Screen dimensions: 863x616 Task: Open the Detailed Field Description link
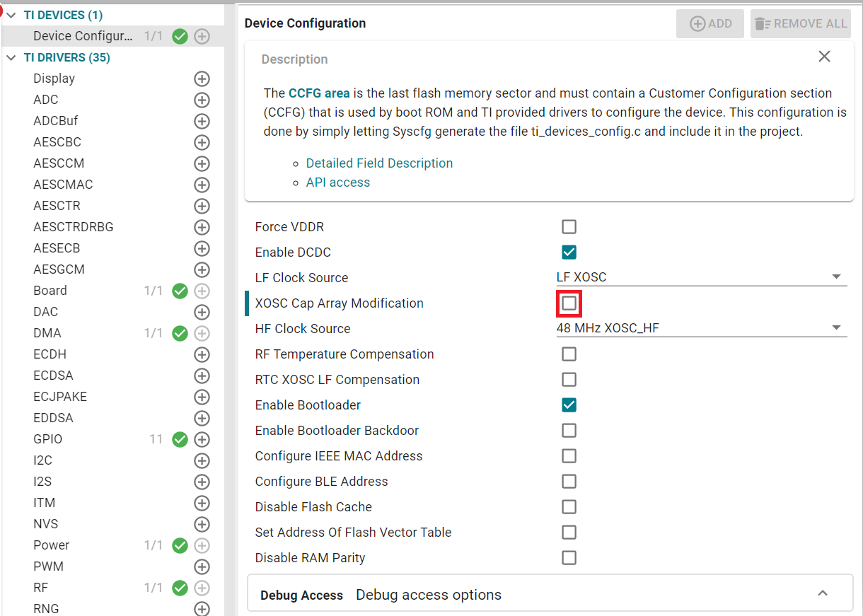tap(379, 163)
